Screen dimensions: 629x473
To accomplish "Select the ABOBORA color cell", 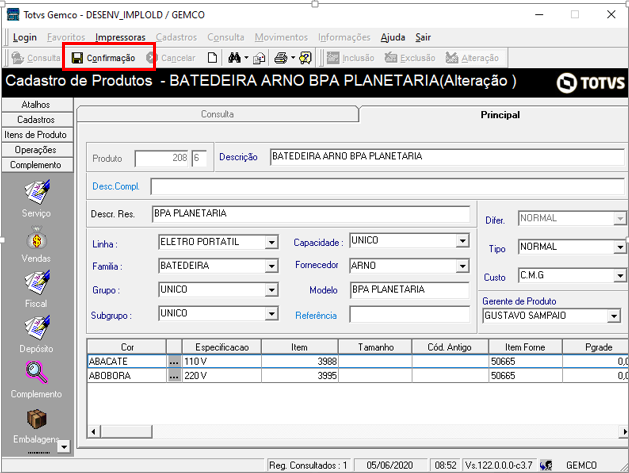I will [x=127, y=376].
